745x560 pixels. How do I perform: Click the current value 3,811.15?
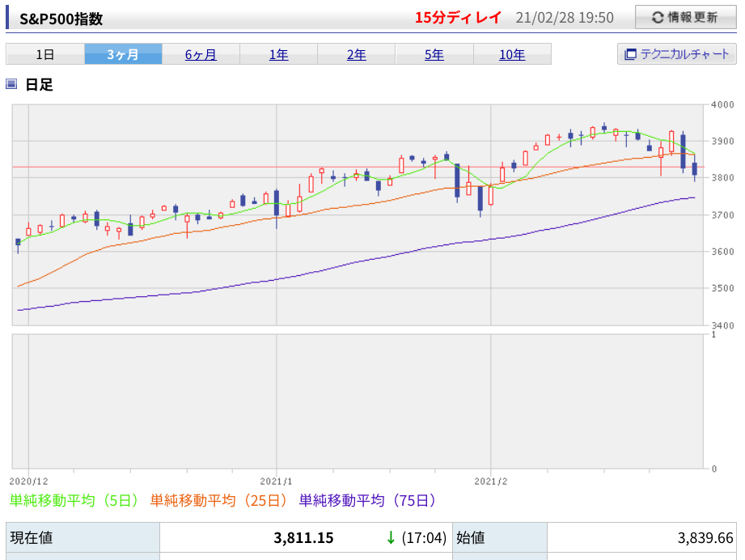click(303, 537)
